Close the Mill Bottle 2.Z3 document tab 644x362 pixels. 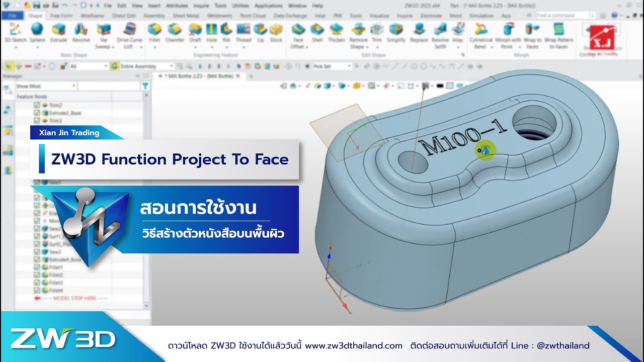click(238, 76)
